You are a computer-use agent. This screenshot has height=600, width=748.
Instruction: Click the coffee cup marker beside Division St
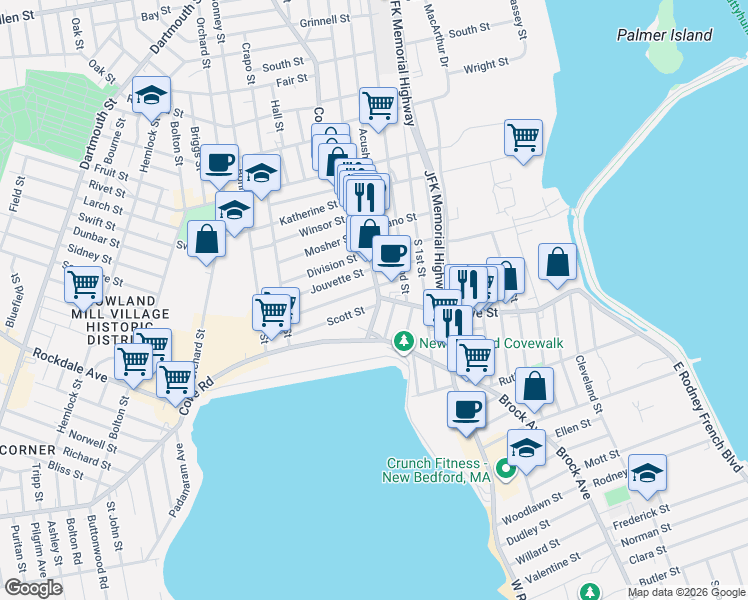click(x=391, y=254)
